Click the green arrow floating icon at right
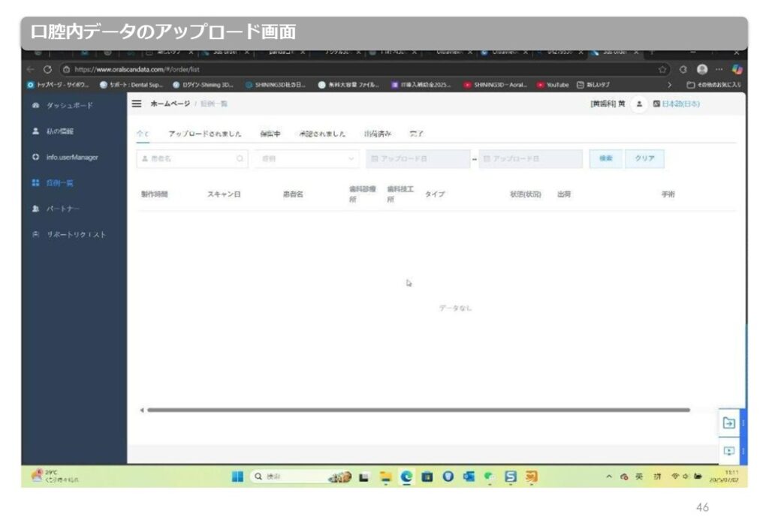 (x=728, y=423)
